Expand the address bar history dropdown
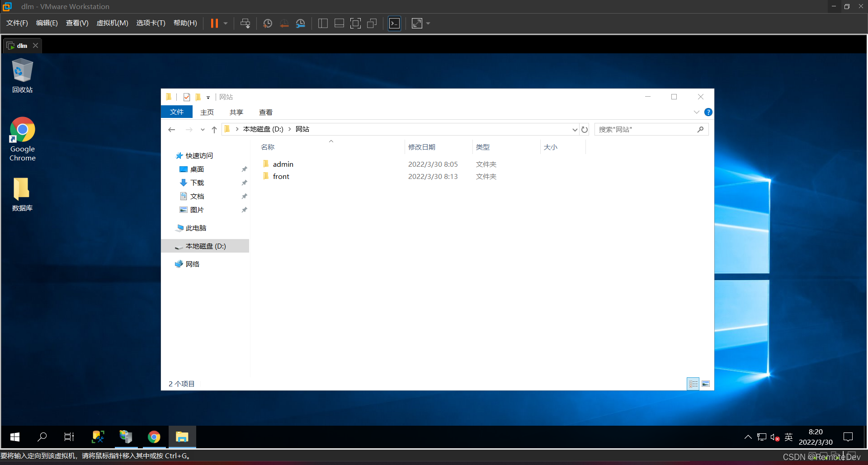Viewport: 868px width, 465px height. (x=575, y=130)
